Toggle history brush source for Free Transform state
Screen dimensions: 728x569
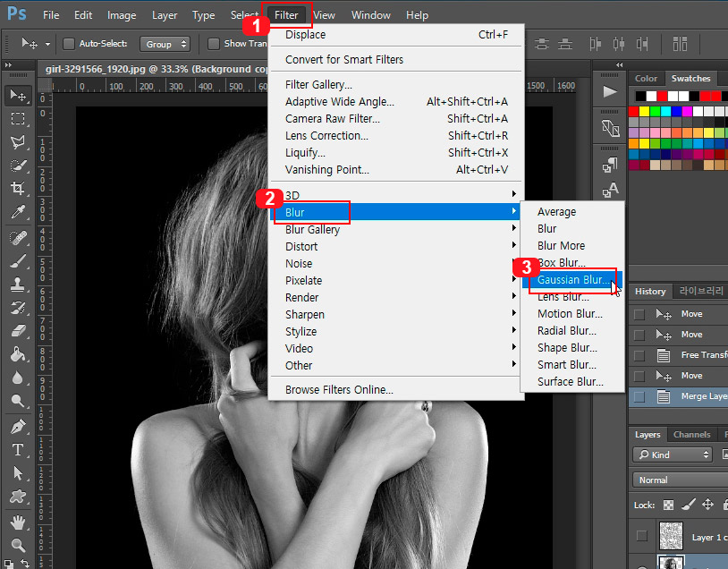639,355
